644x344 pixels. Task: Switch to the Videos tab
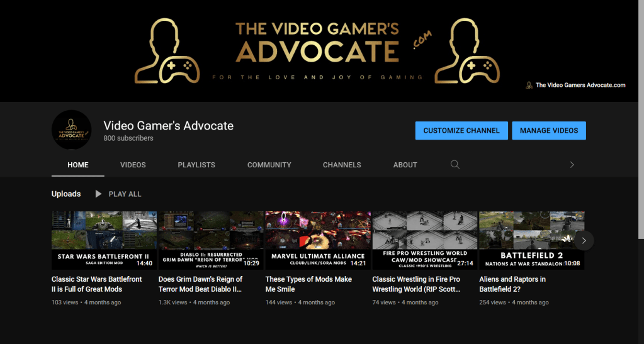click(133, 165)
